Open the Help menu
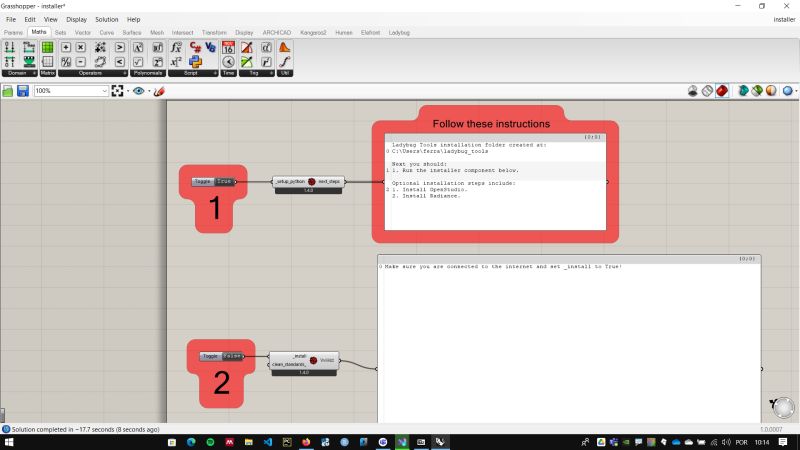Image resolution: width=800 pixels, height=450 pixels. pos(133,19)
